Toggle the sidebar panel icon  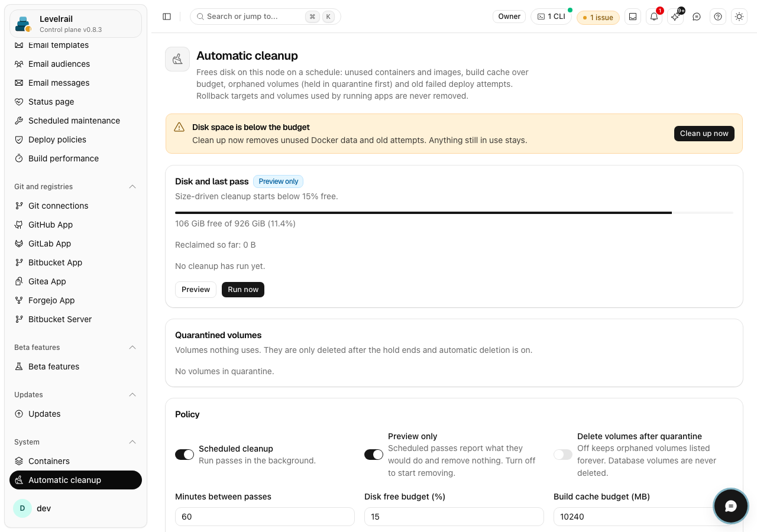(x=167, y=17)
